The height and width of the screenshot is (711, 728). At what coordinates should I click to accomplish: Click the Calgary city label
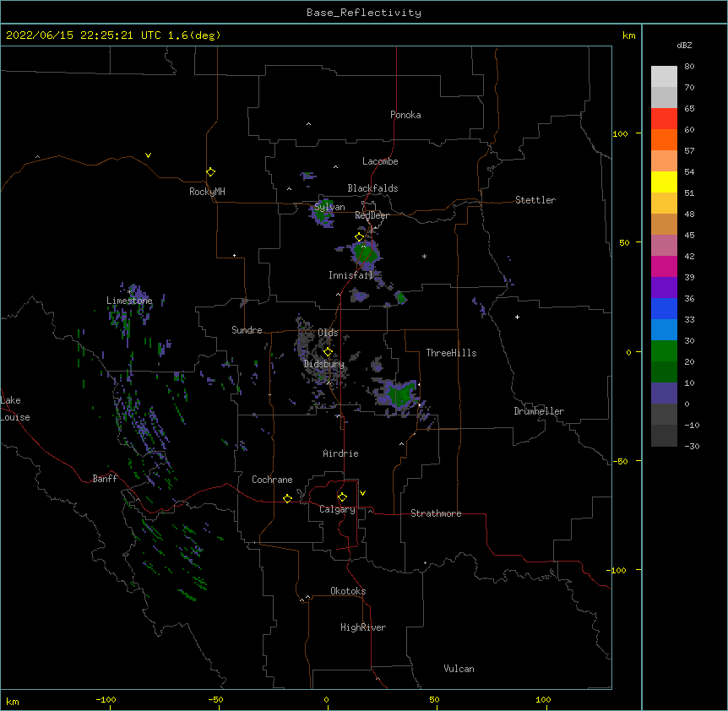pos(337,509)
